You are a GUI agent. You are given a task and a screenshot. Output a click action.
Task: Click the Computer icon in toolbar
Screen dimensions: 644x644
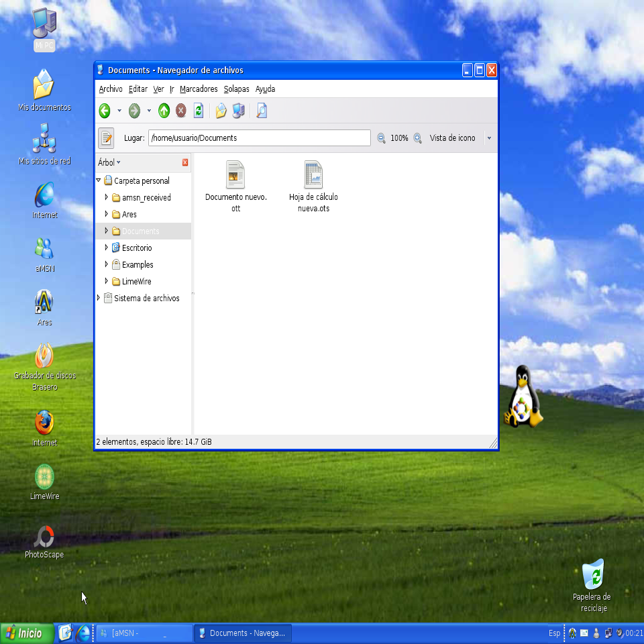pyautogui.click(x=238, y=111)
